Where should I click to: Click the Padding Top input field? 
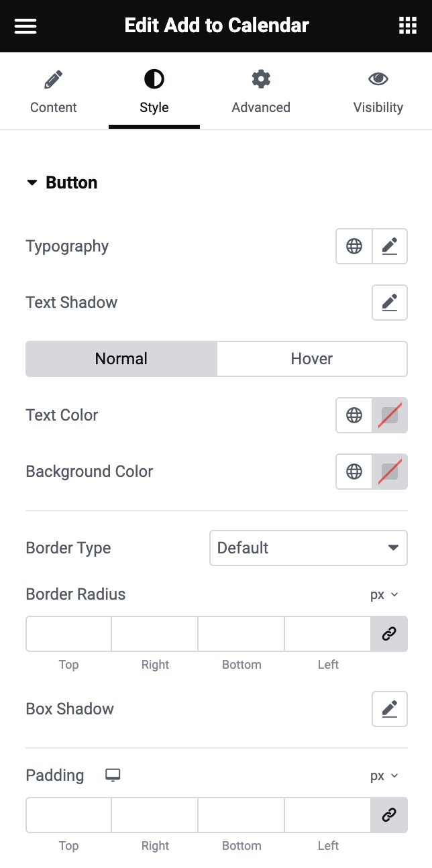pyautogui.click(x=68, y=815)
